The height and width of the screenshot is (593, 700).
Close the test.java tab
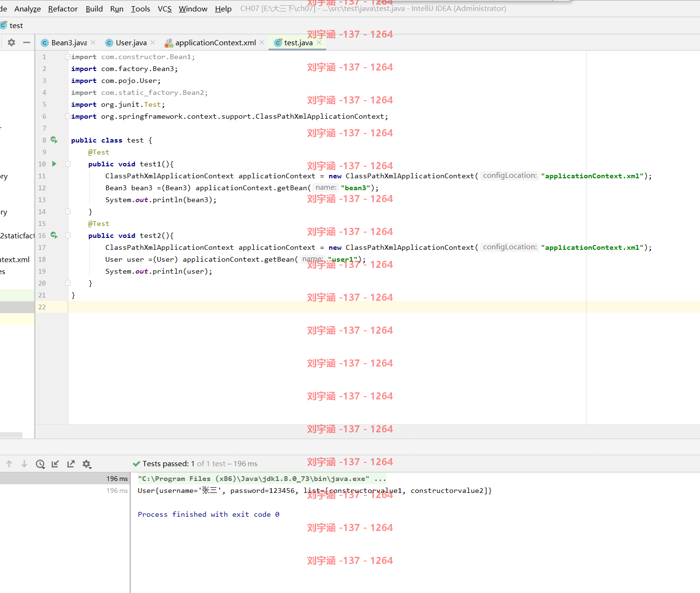pos(319,42)
